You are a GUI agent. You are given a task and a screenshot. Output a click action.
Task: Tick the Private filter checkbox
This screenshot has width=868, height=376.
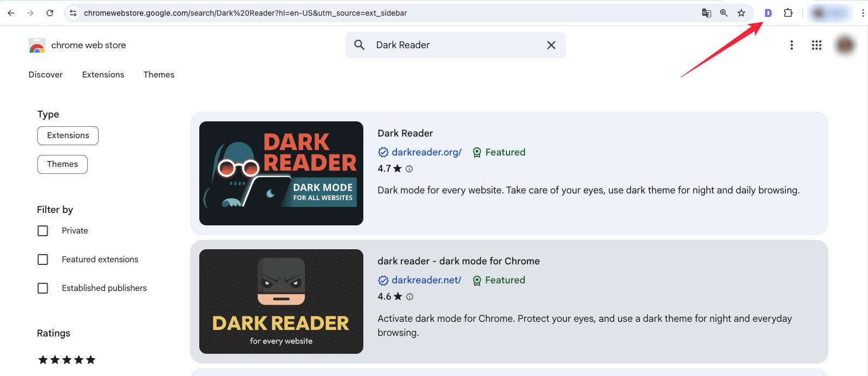point(43,231)
